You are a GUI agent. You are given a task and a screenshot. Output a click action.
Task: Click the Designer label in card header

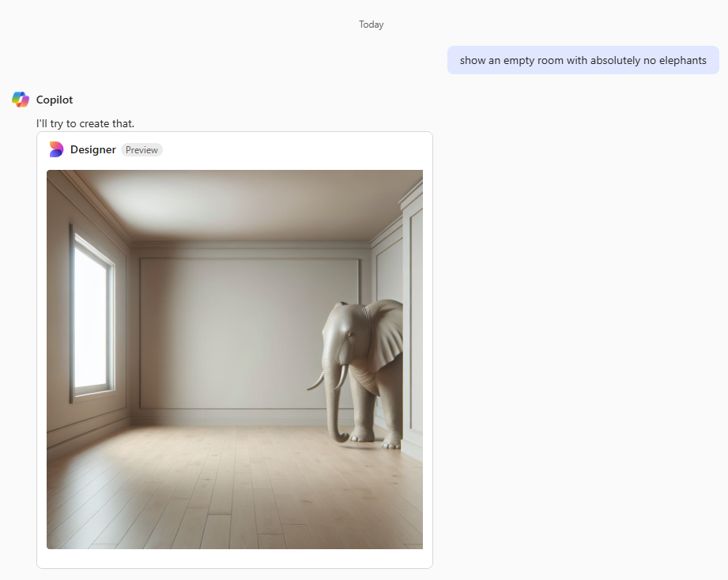pos(93,149)
